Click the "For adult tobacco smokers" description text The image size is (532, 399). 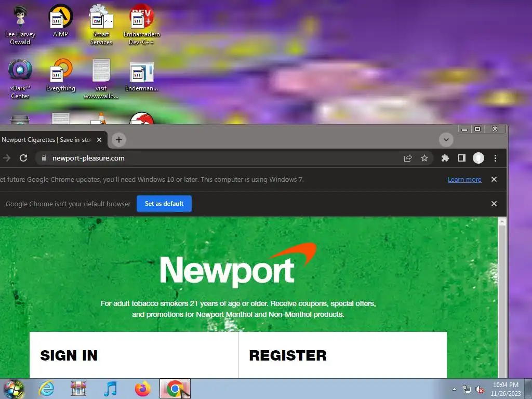click(x=238, y=309)
